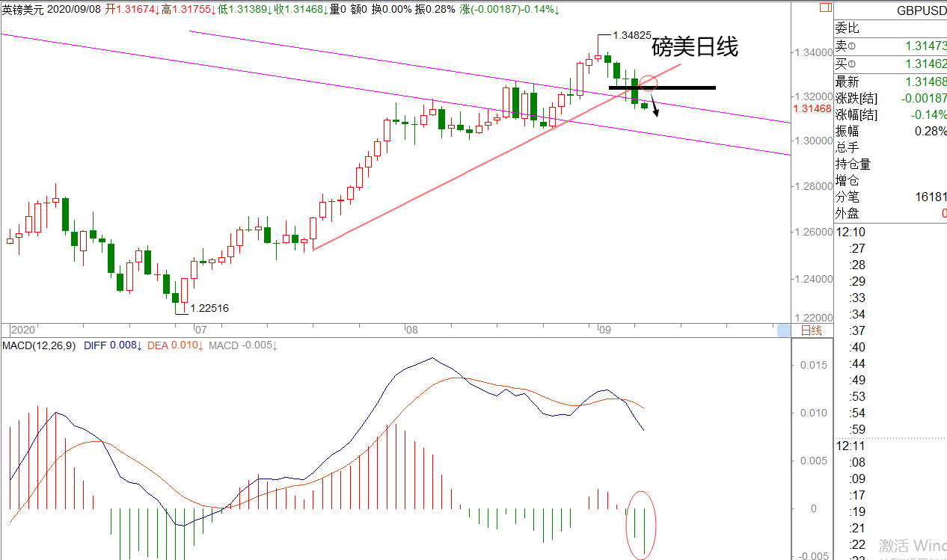Viewport: 947px width, 560px height.
Task: Click the 换0.00% turnover value
Action: click(391, 10)
